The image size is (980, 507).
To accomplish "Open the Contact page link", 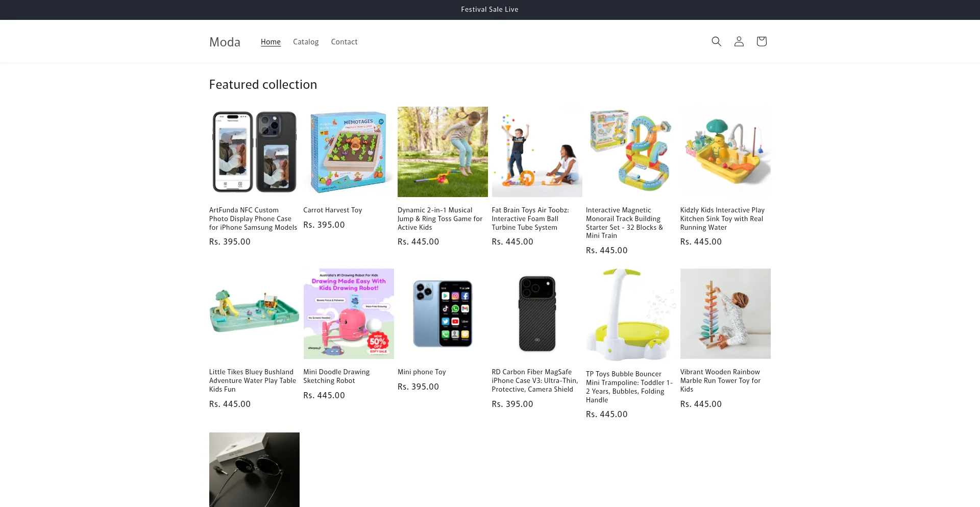I will point(344,42).
